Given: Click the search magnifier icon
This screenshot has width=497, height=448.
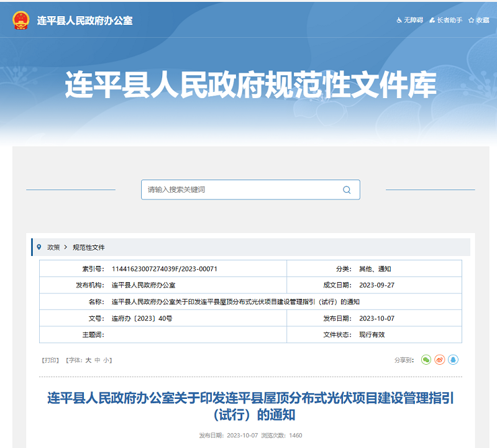Looking at the screenshot, I should coord(347,190).
